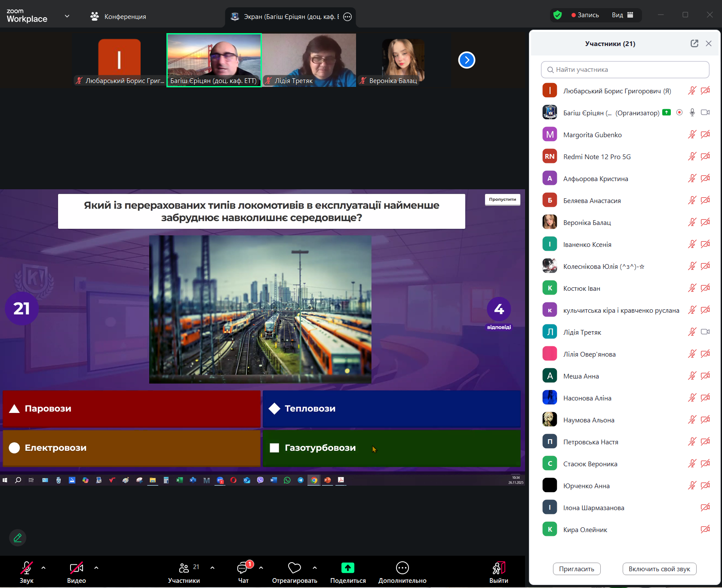The height and width of the screenshot is (588, 722).
Task: Open the Zoom Workplace dropdown chevron
Action: (x=67, y=16)
